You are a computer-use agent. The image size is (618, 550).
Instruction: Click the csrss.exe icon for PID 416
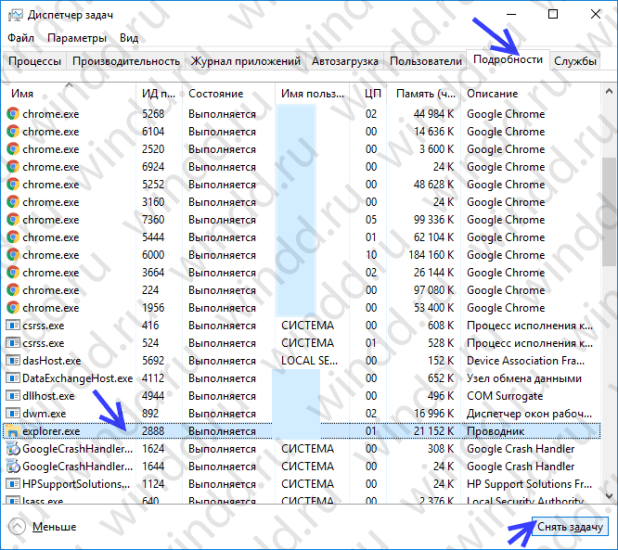coord(13,325)
